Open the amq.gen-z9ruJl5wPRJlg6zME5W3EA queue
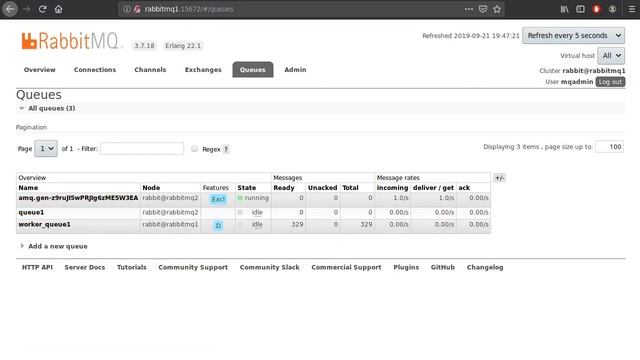This screenshot has height=360, width=640. coord(78,198)
